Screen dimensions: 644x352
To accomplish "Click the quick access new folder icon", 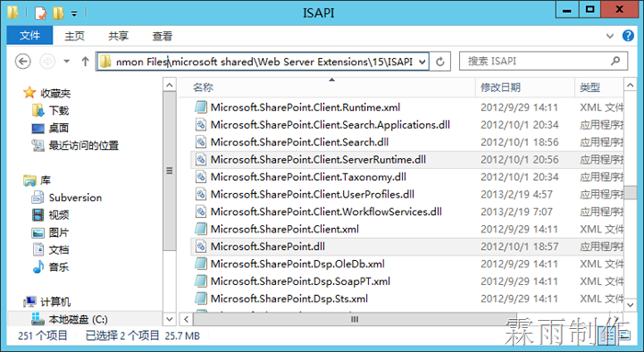I will (58, 13).
